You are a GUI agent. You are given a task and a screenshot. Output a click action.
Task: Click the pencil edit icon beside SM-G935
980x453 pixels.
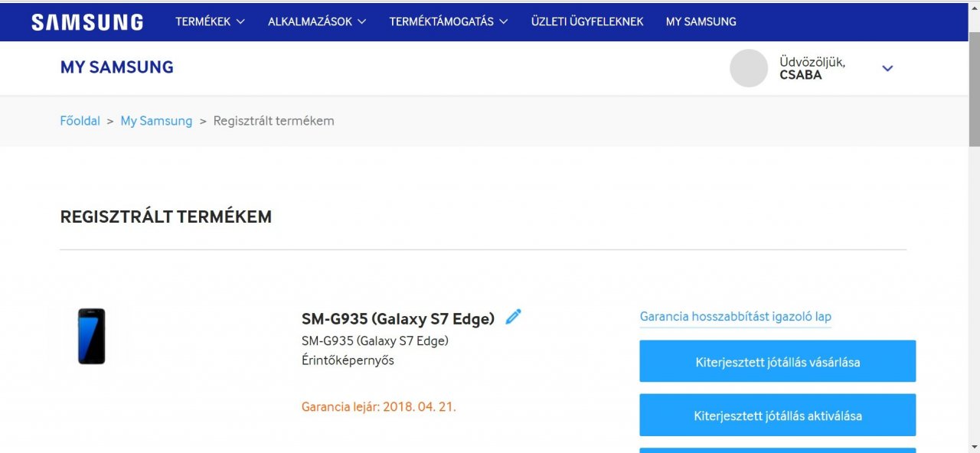coord(513,317)
